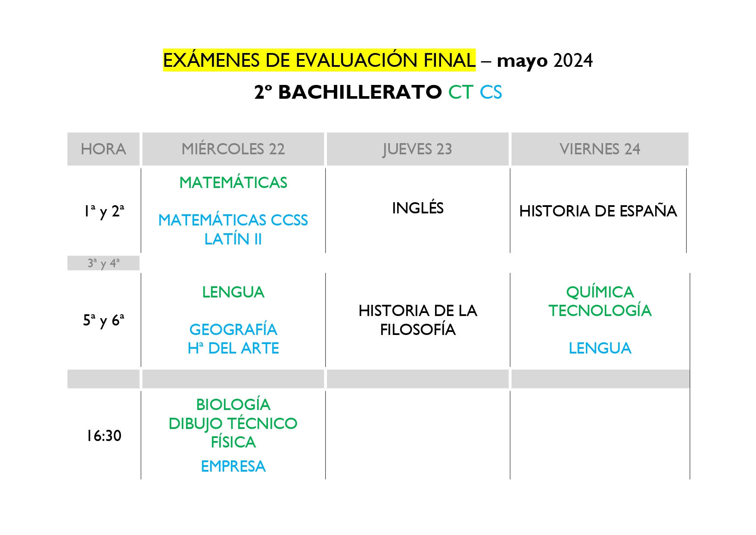Click the "GEOGRAFÍA" exam entry
Viewport: 756px width, 535px height.
233,330
